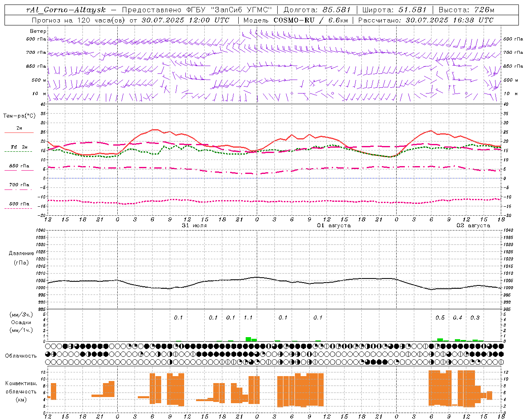Select the Широта: 51.581 latitude value
525x420 pixels.
click(395, 10)
